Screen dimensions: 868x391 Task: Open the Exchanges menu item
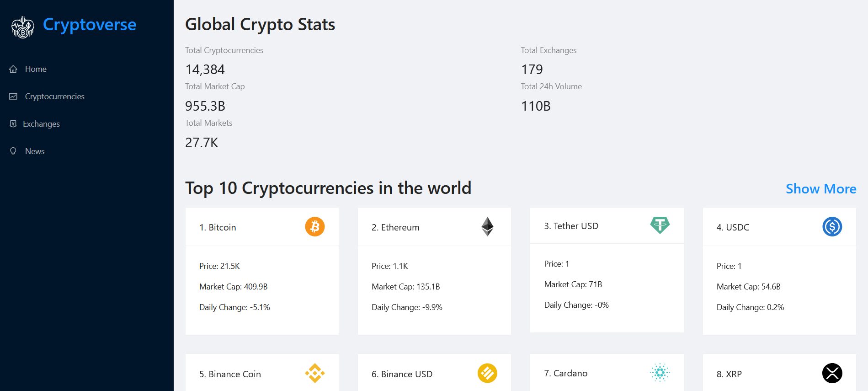click(x=41, y=124)
